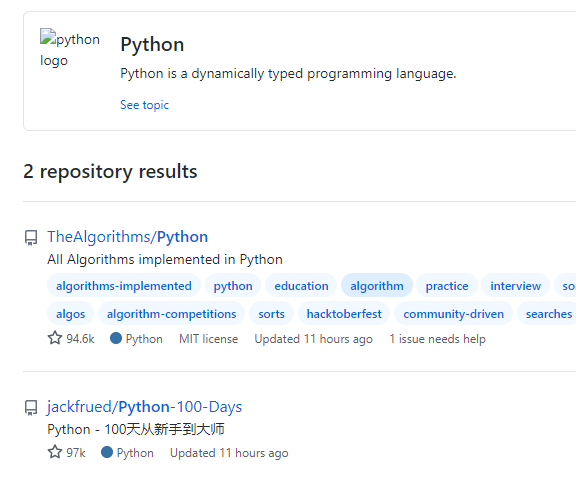Screen dimensions: 576x491
Task: Select the community-driven topic tag
Action: 453,314
